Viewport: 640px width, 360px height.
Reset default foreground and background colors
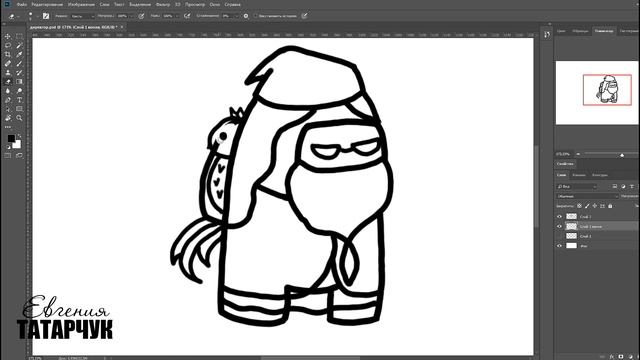point(8,147)
